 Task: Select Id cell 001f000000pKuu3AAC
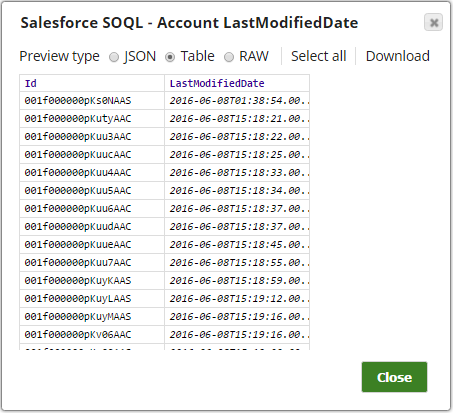92,137
